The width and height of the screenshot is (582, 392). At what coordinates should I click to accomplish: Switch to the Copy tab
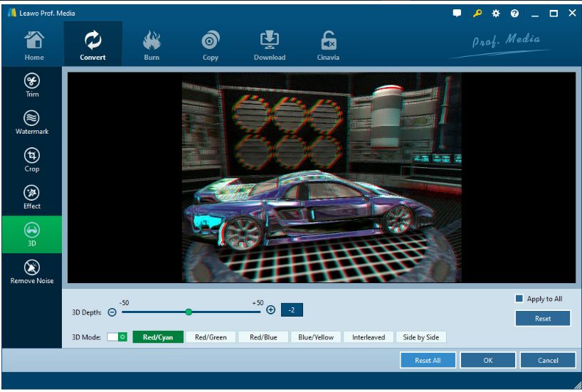[x=211, y=46]
